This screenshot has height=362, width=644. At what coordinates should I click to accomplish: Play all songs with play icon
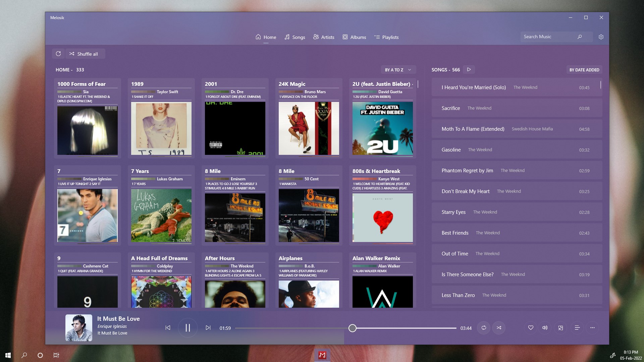tap(469, 69)
